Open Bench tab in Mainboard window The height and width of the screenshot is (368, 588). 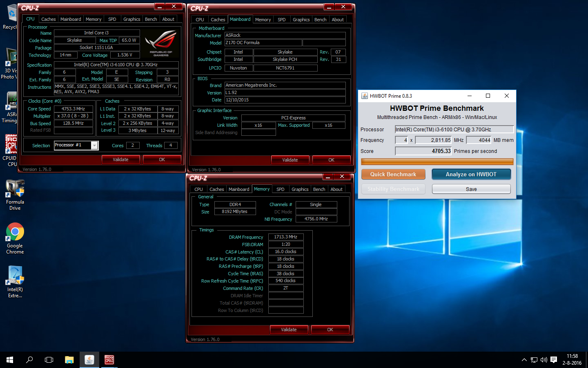(320, 20)
